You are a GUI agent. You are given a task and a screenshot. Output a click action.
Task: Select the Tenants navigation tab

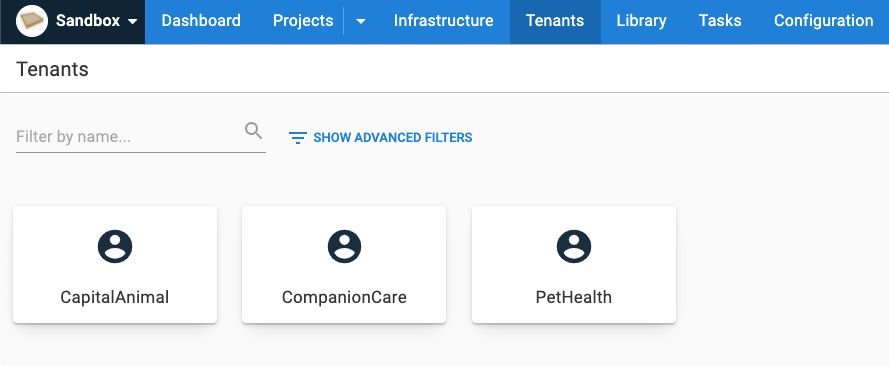click(555, 21)
